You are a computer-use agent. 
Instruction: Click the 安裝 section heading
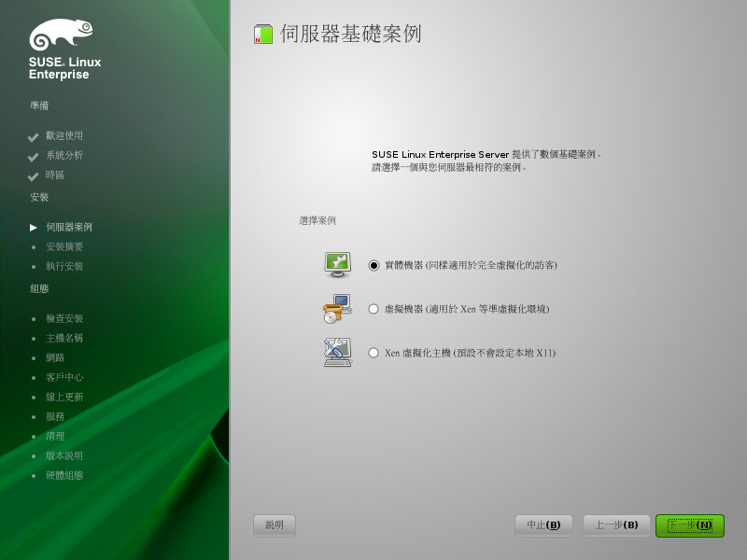39,197
